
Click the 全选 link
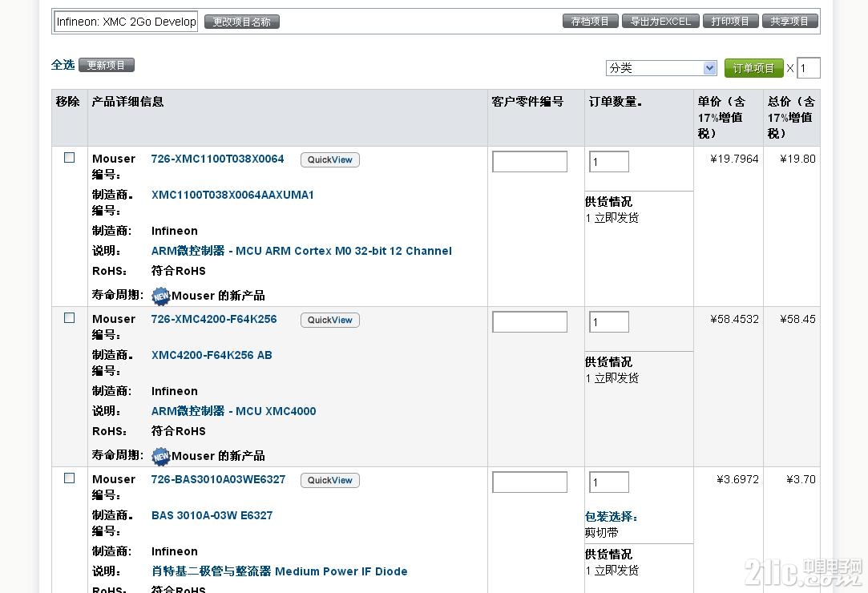click(x=63, y=65)
